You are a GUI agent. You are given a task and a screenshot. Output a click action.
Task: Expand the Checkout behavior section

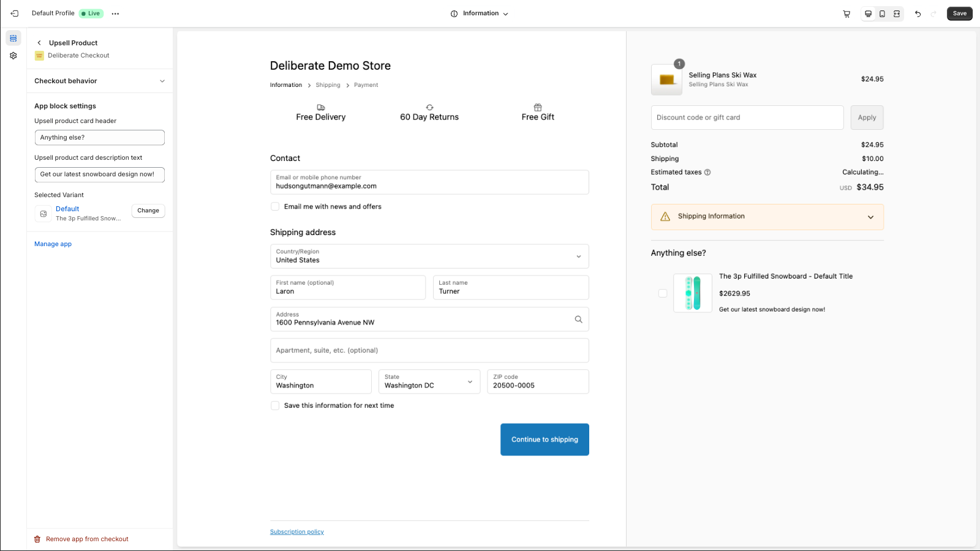[100, 81]
